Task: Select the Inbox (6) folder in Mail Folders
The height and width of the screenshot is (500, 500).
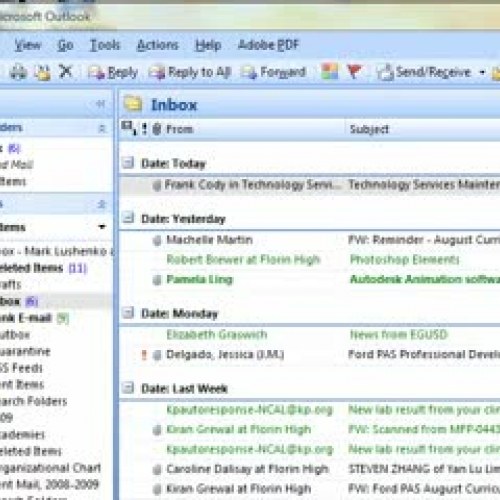Action: (x=19, y=301)
